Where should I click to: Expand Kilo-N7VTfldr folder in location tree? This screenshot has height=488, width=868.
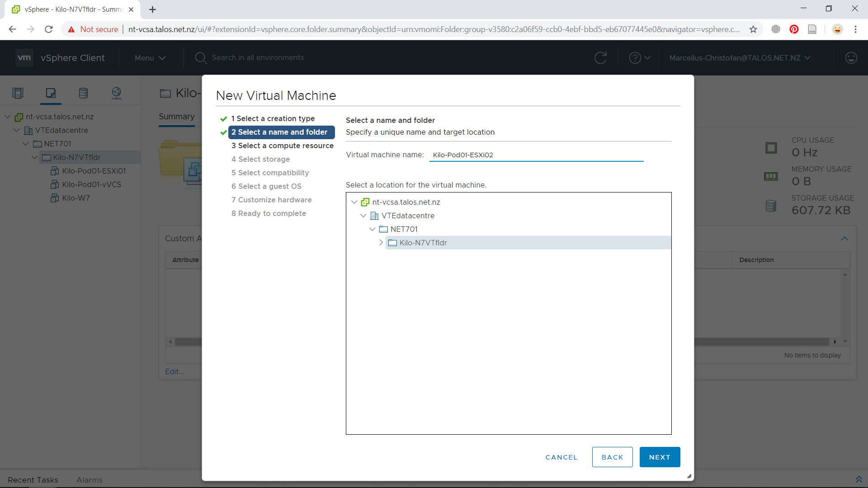(x=381, y=243)
